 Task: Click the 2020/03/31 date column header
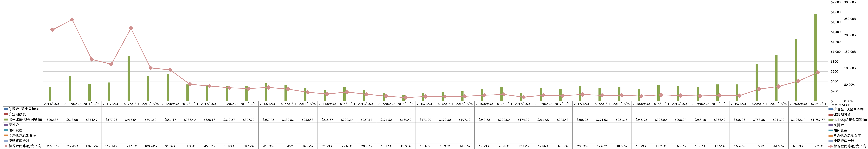coord(759,104)
